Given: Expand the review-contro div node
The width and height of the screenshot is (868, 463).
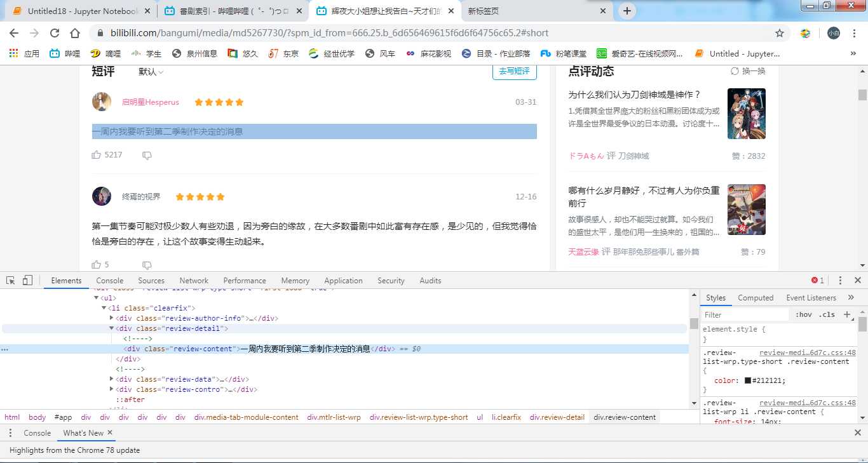Looking at the screenshot, I should [112, 389].
